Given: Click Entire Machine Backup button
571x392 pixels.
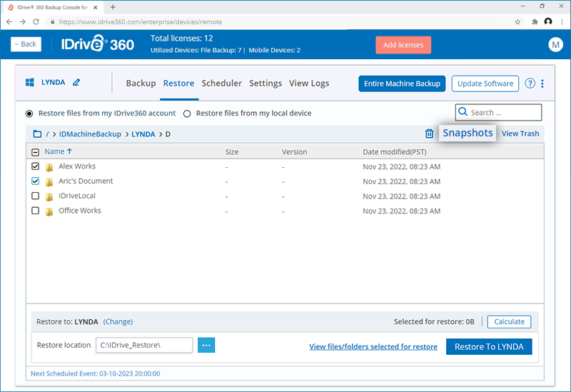Looking at the screenshot, I should tap(402, 84).
